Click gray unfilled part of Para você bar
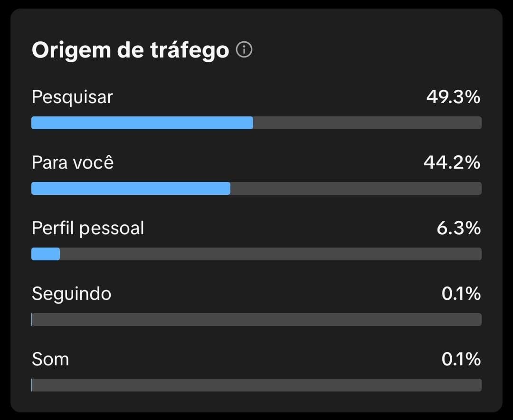 tap(356, 189)
